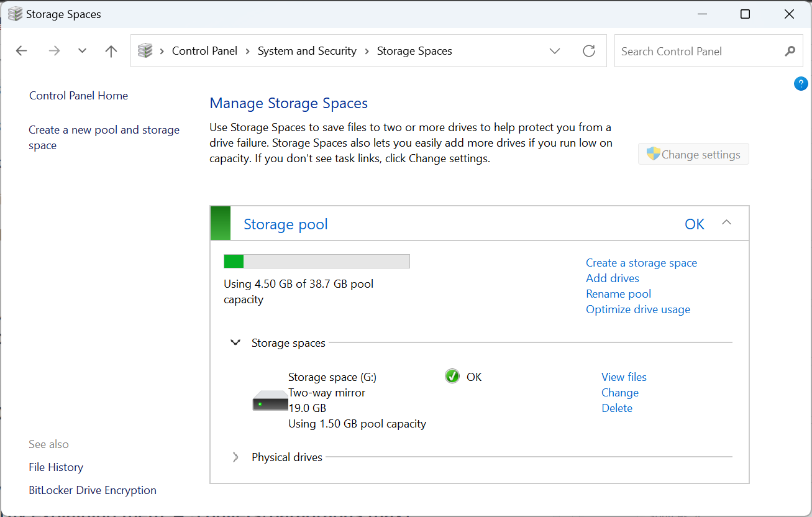The width and height of the screenshot is (812, 517).
Task: Click the search magnifier icon
Action: tap(790, 51)
